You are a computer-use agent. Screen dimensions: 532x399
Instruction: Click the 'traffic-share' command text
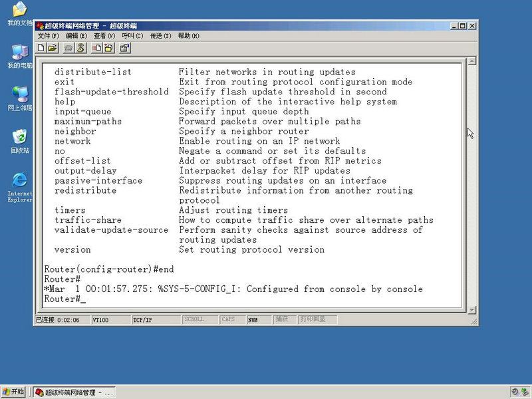[x=88, y=220]
